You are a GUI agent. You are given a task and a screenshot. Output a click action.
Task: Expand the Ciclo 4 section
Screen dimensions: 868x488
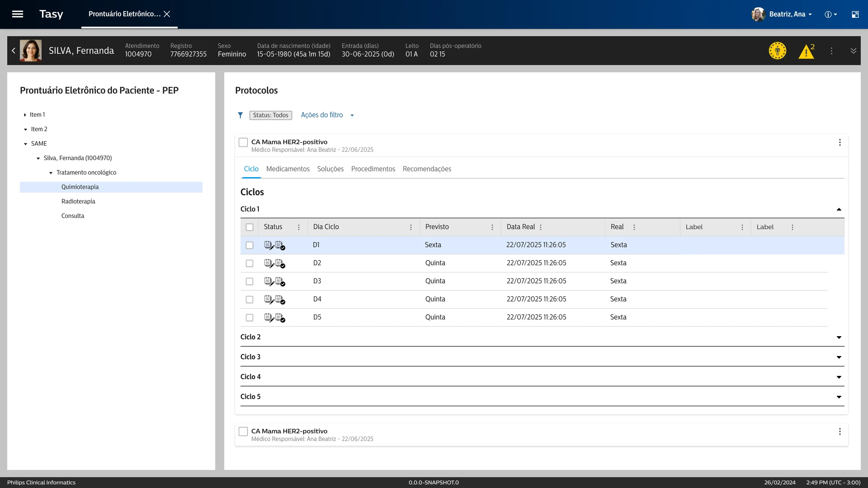pyautogui.click(x=839, y=377)
